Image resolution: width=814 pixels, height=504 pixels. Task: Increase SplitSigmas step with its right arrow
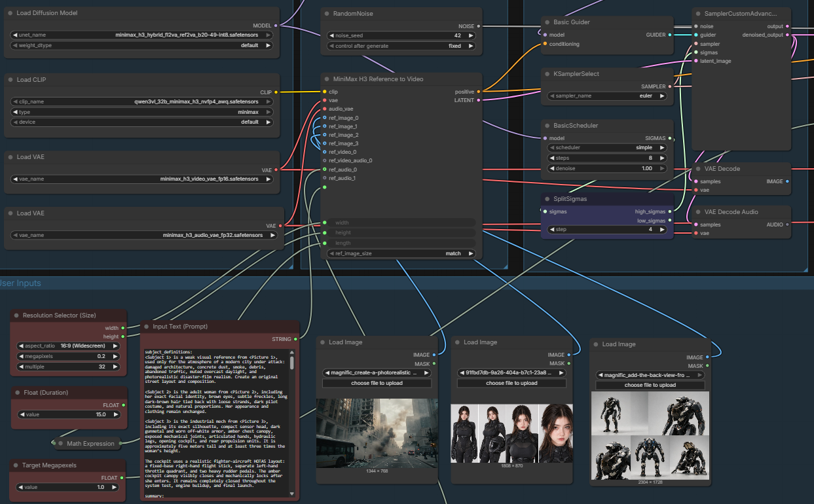point(661,230)
